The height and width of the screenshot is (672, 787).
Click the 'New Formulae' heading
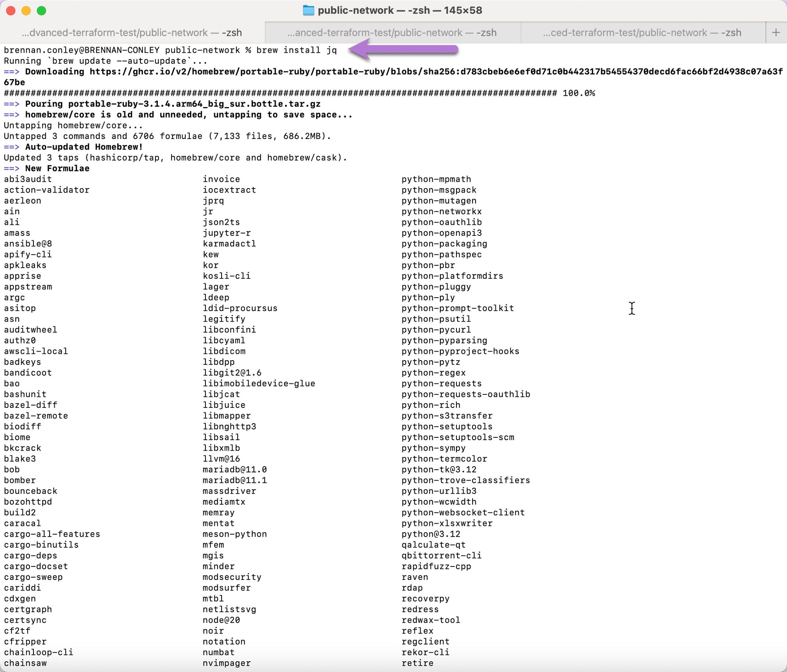coord(57,168)
